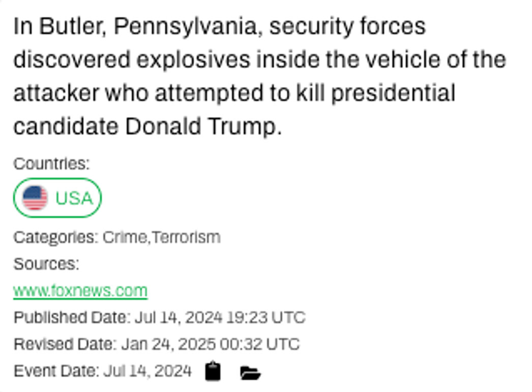Click the Countries label
532x392 pixels.
(51, 164)
